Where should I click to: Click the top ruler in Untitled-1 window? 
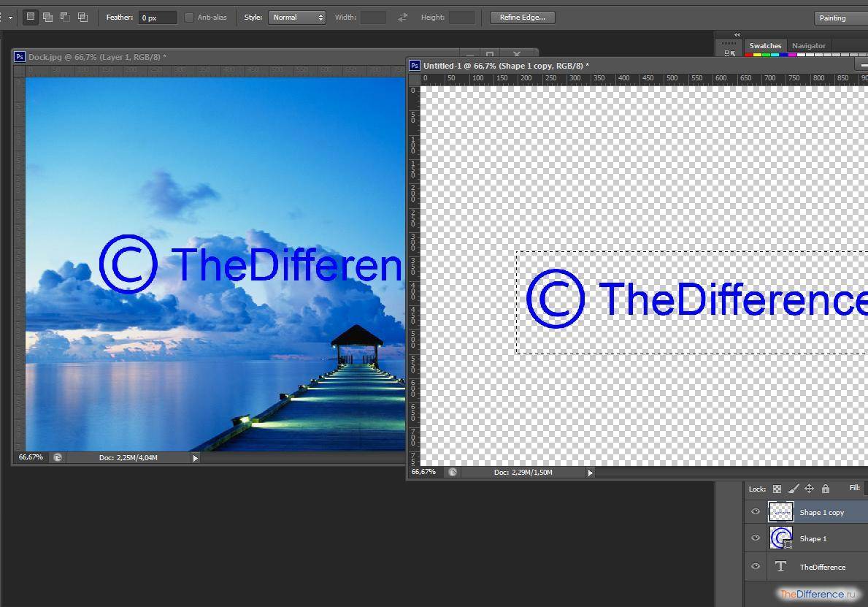click(x=644, y=79)
